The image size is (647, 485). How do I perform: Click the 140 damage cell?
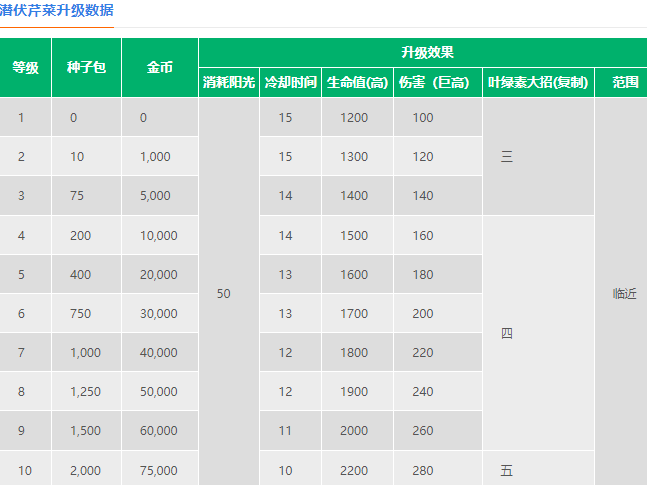pyautogui.click(x=438, y=195)
